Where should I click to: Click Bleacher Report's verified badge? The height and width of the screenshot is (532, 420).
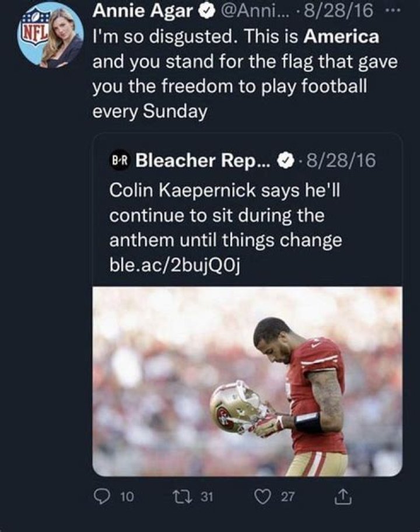(x=286, y=160)
